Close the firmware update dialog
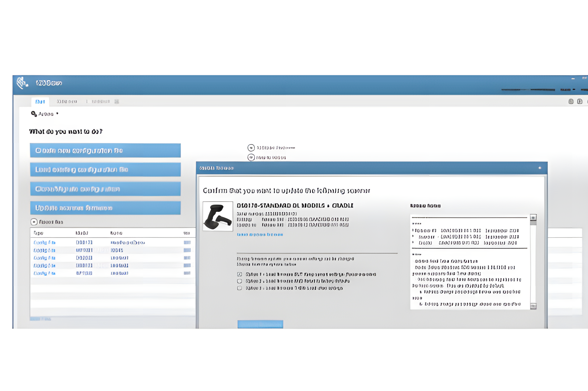The width and height of the screenshot is (588, 391). pyautogui.click(x=540, y=168)
